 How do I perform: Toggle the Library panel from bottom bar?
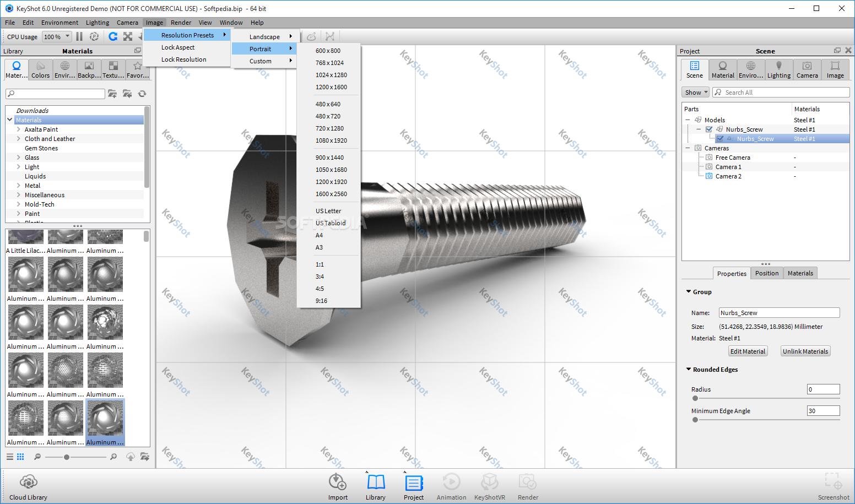point(376,487)
